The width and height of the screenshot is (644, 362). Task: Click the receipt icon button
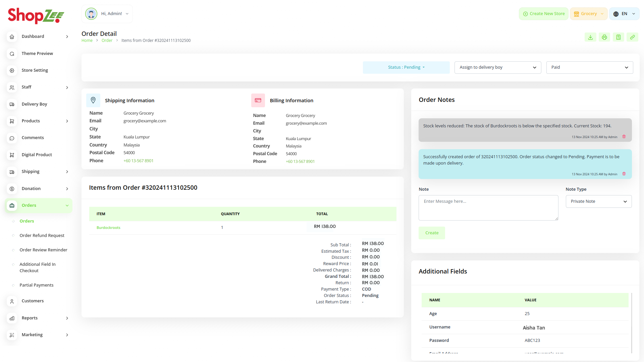pos(618,37)
